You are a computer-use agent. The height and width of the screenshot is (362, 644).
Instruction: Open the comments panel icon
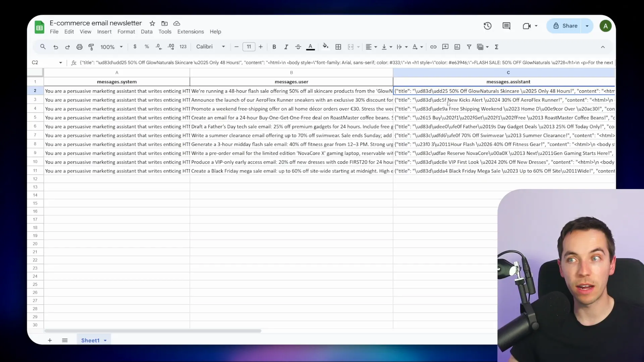506,26
